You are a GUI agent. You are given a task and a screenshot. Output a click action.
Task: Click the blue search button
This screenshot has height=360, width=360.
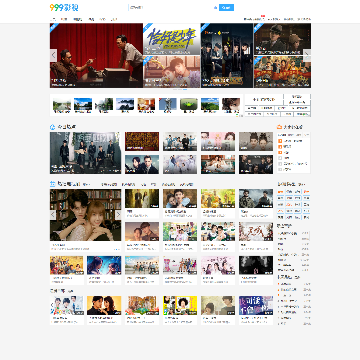coord(226,7)
